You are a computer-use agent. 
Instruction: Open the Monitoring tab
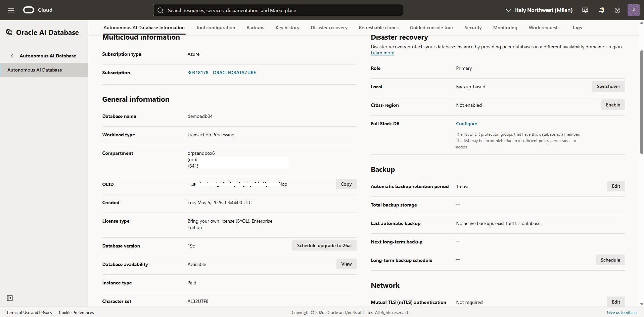[505, 28]
